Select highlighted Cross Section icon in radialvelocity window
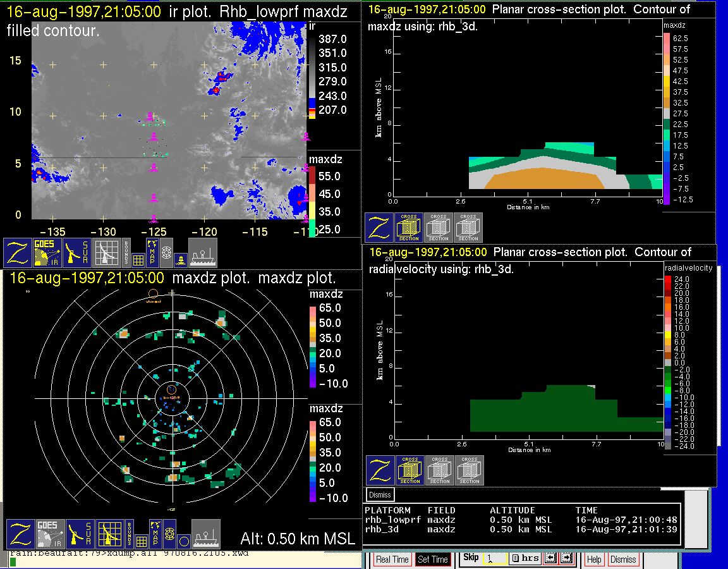This screenshot has width=728, height=569. point(409,470)
